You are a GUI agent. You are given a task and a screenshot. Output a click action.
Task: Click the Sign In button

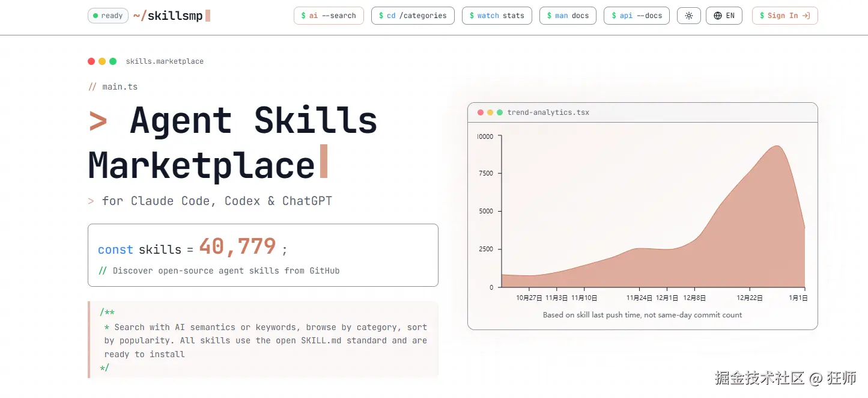point(785,16)
